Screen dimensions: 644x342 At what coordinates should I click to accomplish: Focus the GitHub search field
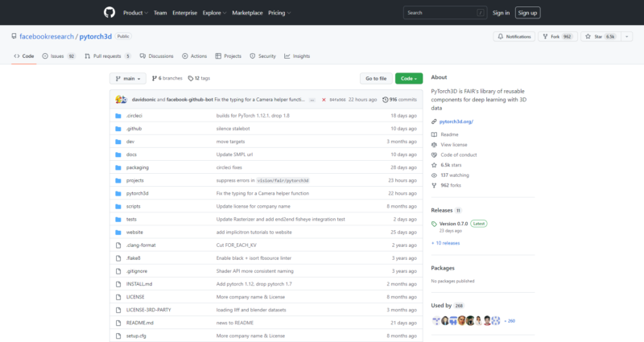pyautogui.click(x=444, y=13)
